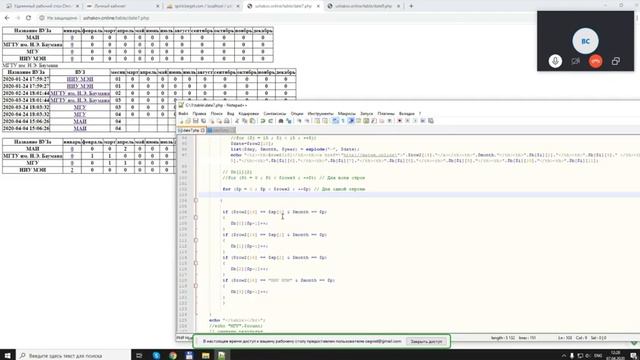Screen dimensions: 640x360
Task: Save the file with Notepad++ Save icon
Action: [196, 121]
